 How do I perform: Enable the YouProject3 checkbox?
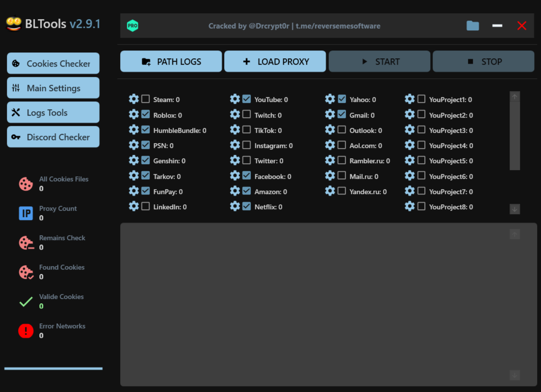(x=421, y=130)
